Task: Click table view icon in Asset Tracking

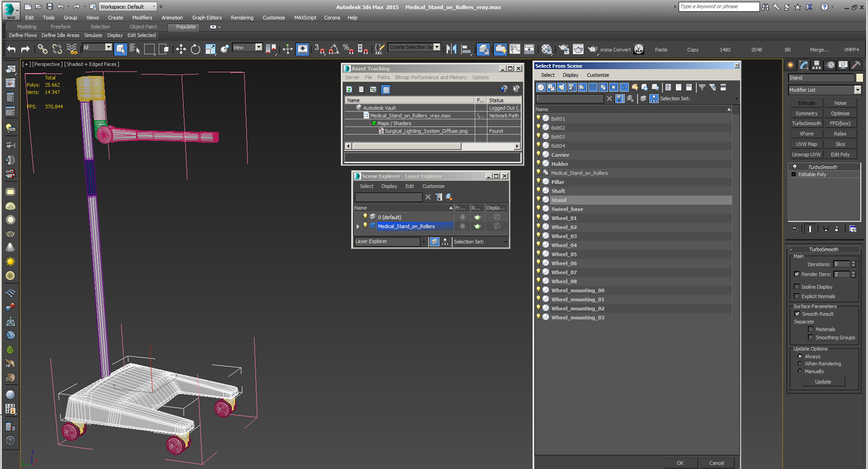Action: click(385, 89)
